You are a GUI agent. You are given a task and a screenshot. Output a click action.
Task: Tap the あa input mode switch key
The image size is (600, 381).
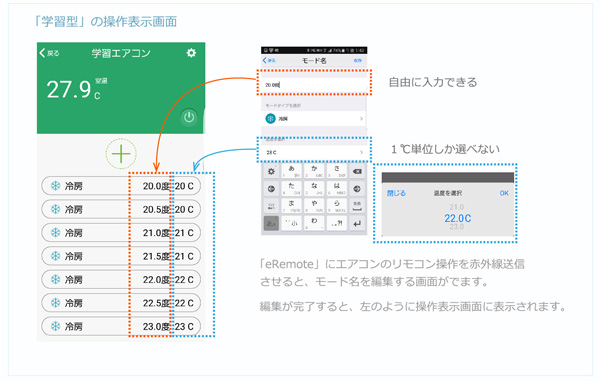coord(271,223)
